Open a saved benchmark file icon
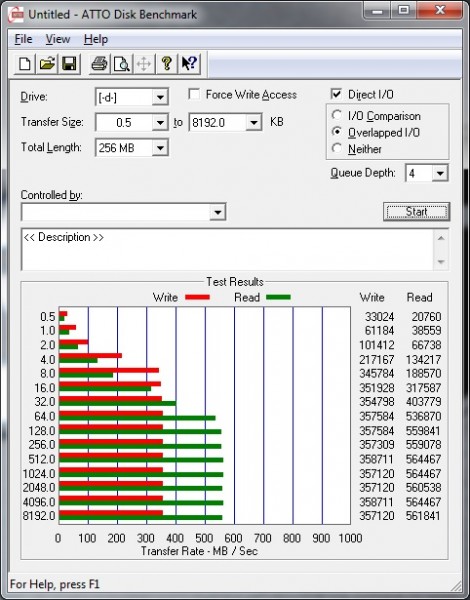Viewport: 470px width, 600px height. 47,64
